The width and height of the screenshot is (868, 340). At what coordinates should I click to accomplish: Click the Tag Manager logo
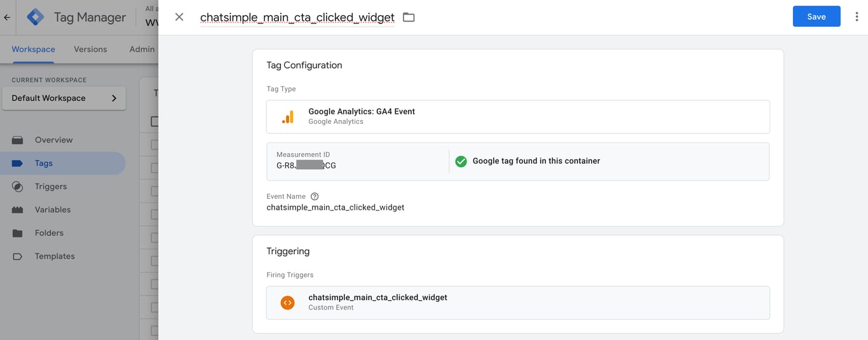(x=36, y=17)
